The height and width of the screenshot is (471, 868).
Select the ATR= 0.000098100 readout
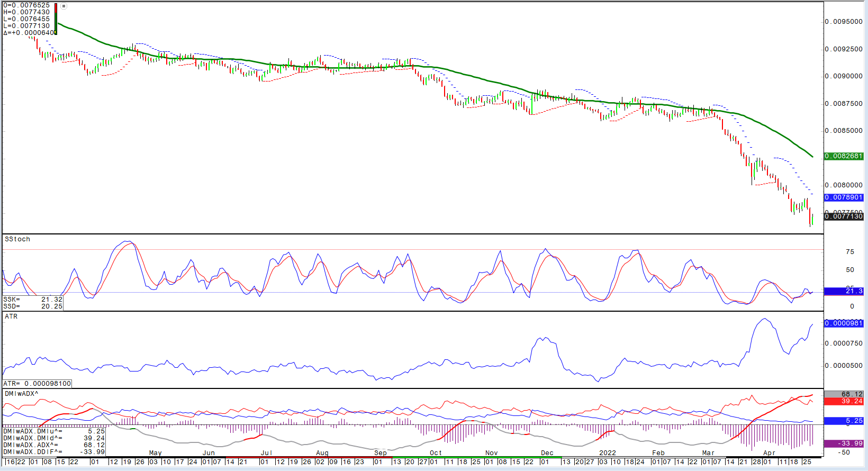(x=37, y=384)
